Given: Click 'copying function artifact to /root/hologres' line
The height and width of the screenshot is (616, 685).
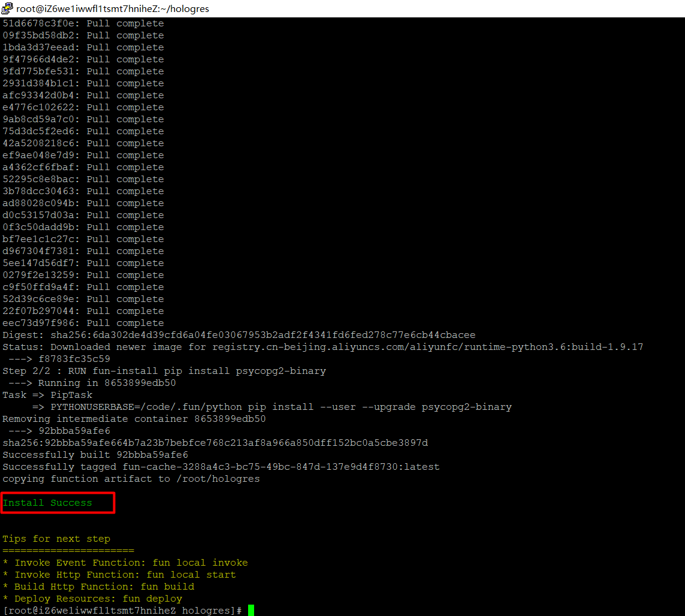Looking at the screenshot, I should click(131, 479).
